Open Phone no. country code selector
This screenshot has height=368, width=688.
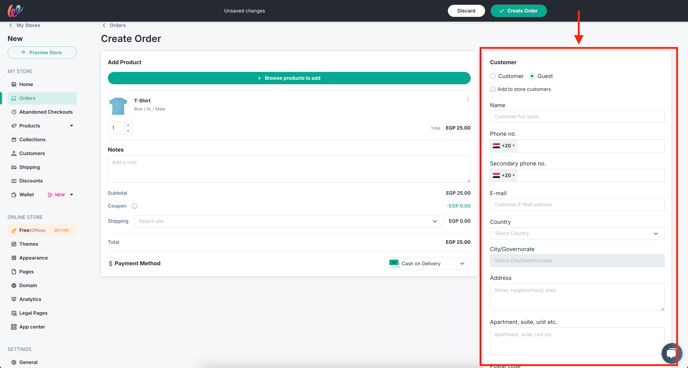coord(504,146)
